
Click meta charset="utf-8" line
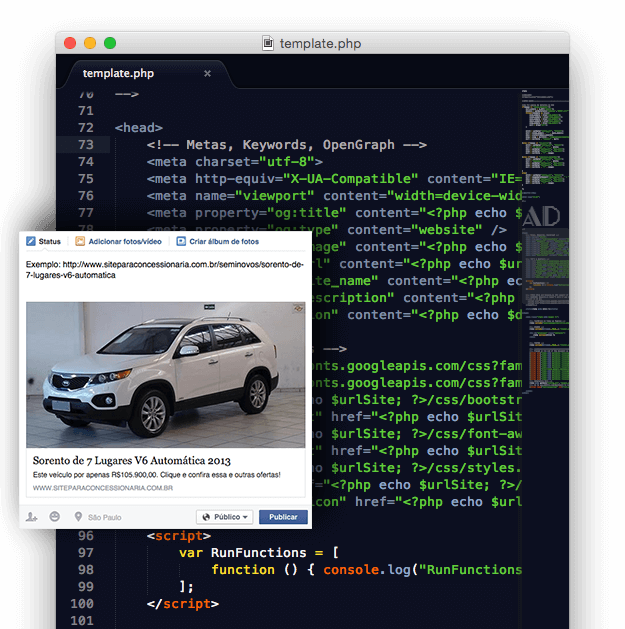coord(235,162)
